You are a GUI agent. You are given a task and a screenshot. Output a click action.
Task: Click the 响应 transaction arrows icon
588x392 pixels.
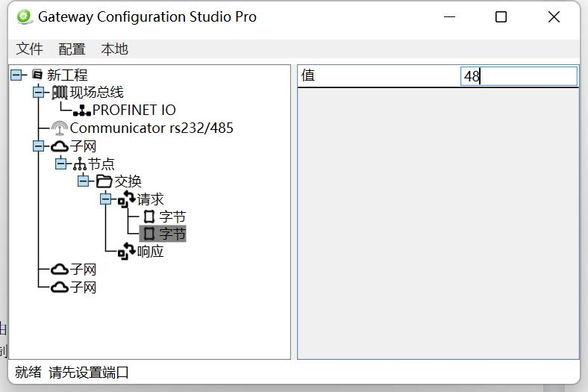126,251
